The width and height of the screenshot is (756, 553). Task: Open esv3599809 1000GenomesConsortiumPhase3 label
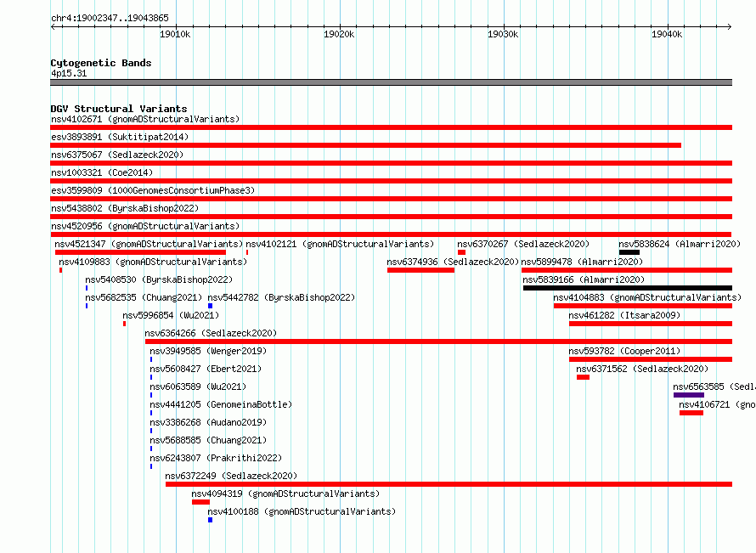(x=153, y=190)
